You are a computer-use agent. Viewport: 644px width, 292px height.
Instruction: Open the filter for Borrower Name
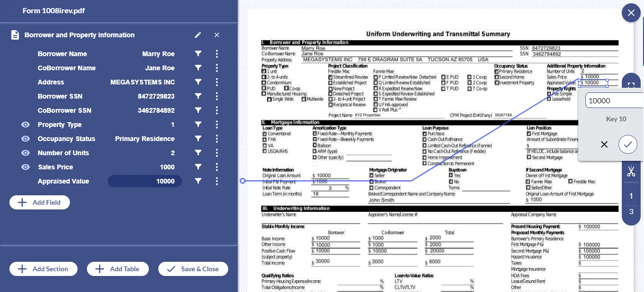tap(198, 53)
